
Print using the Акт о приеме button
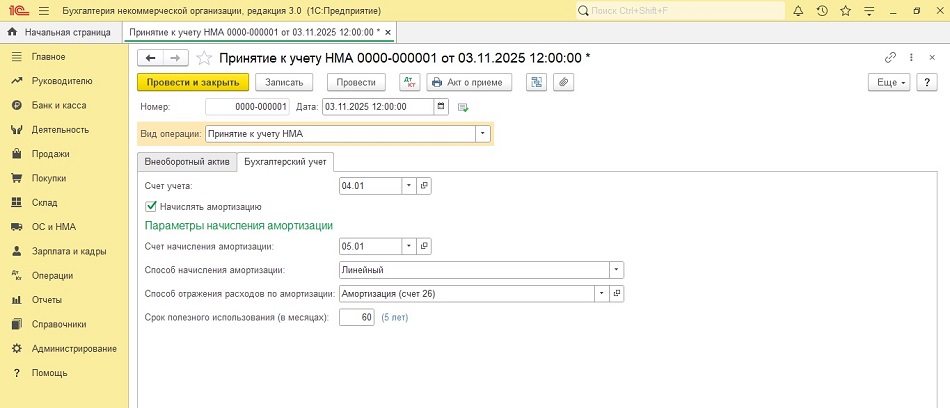click(x=470, y=82)
